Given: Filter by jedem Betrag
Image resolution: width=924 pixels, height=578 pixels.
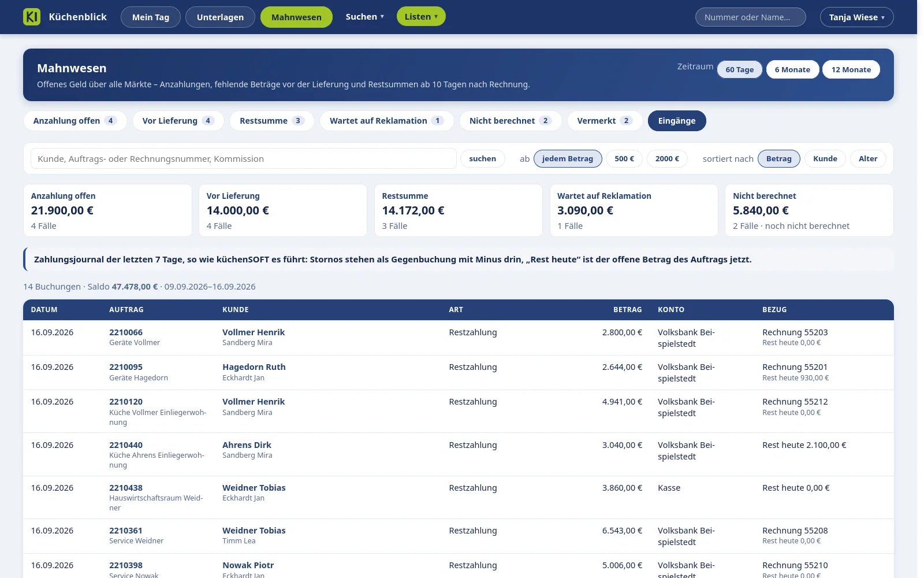Looking at the screenshot, I should point(568,158).
